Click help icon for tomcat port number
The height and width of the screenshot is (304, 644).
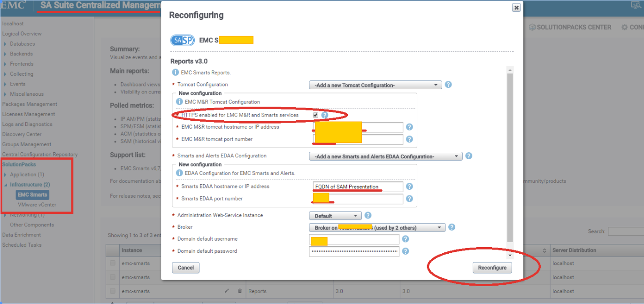pyautogui.click(x=409, y=140)
